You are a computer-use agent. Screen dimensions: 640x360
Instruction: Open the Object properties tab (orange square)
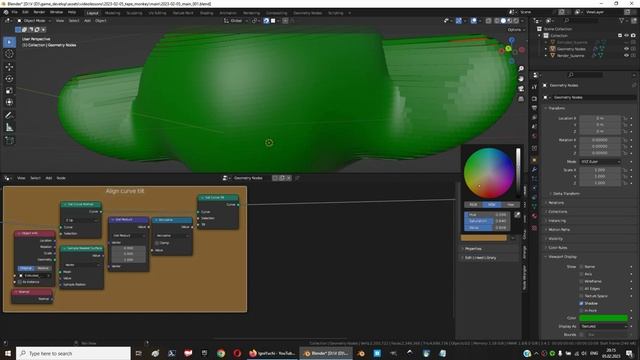coord(534,160)
